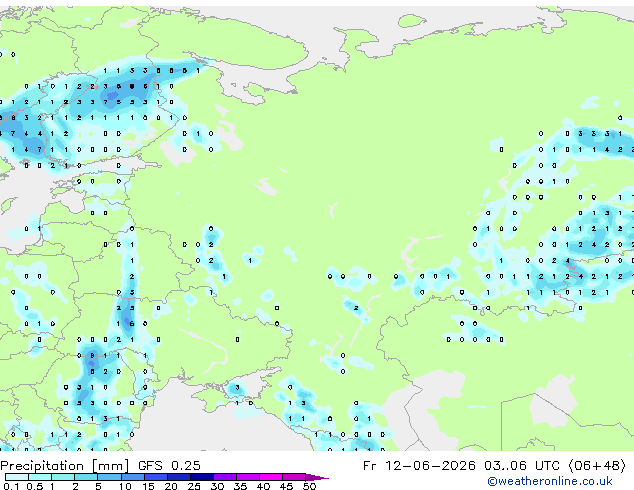
Task: Select the legend label '50'
Action: (x=309, y=486)
